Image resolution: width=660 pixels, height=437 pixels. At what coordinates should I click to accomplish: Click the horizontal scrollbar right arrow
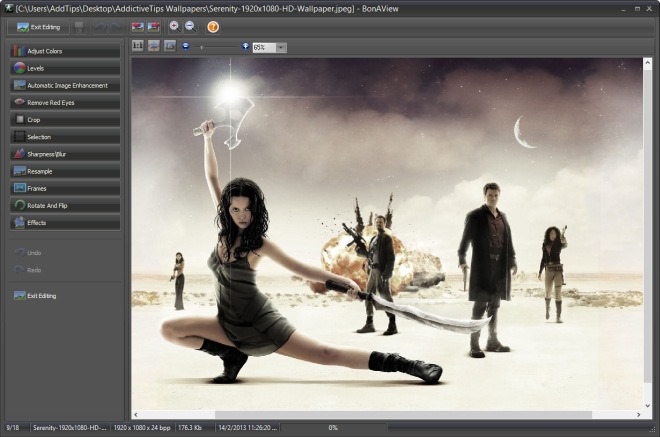[x=639, y=415]
